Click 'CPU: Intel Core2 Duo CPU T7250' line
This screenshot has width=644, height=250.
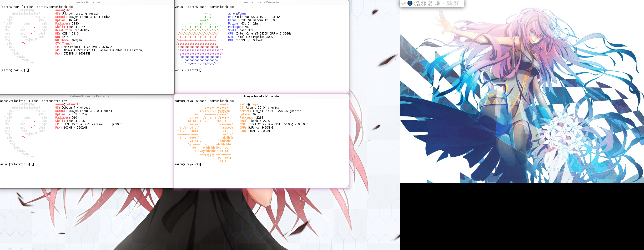(x=274, y=124)
